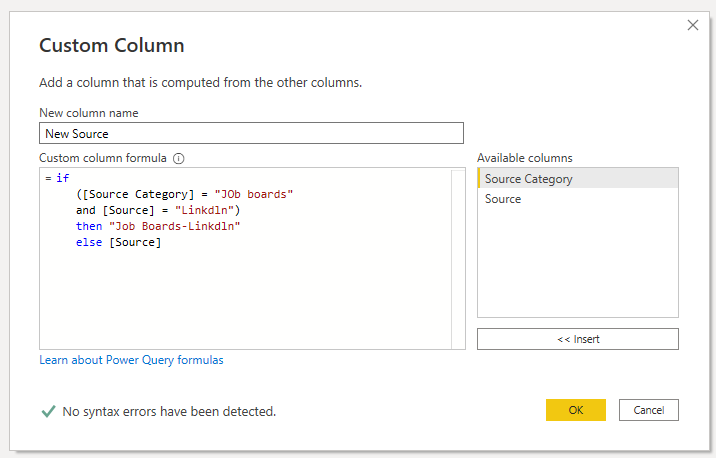
Task: Select Source Category in Available columns
Action: tap(578, 179)
